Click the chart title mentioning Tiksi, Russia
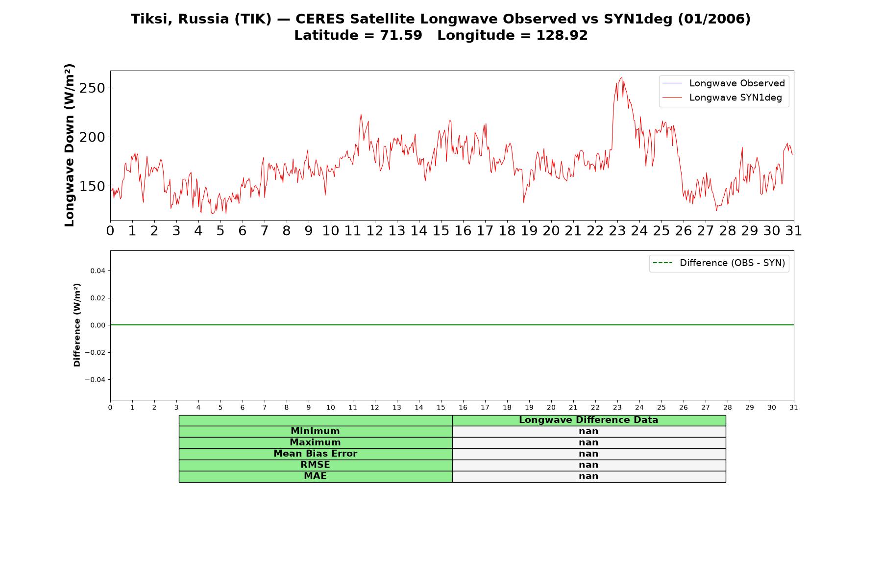The image size is (882, 588). (x=441, y=19)
